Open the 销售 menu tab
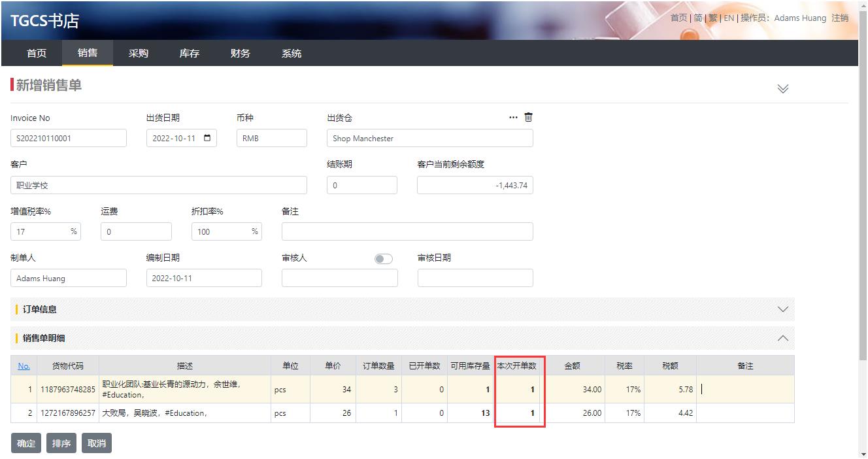The height and width of the screenshot is (459, 868). click(88, 53)
